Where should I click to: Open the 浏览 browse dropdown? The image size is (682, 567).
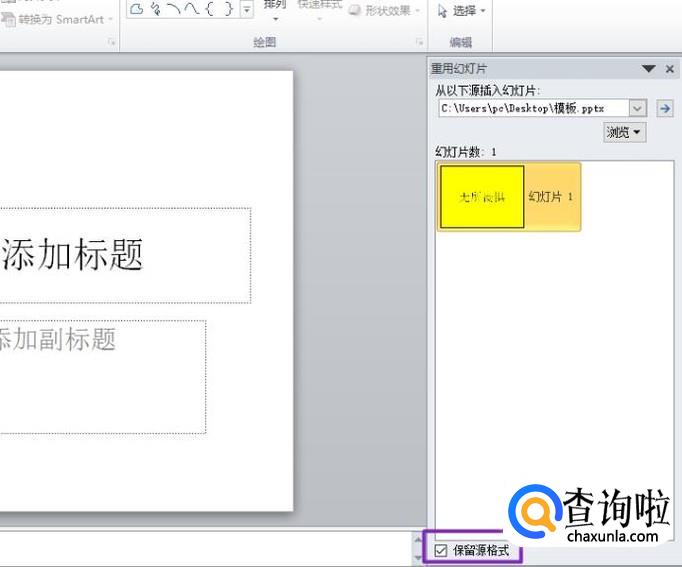coord(624,132)
